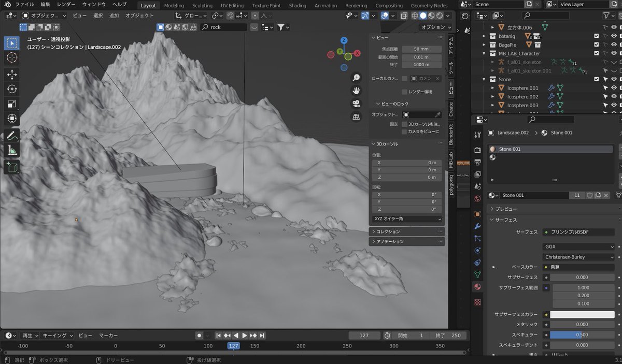Open the transform orientation dropdown
The width and height of the screenshot is (622, 364).
(x=191, y=16)
